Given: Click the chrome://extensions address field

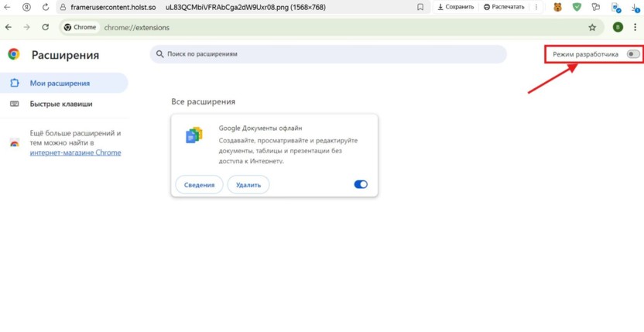Looking at the screenshot, I should 333,28.
